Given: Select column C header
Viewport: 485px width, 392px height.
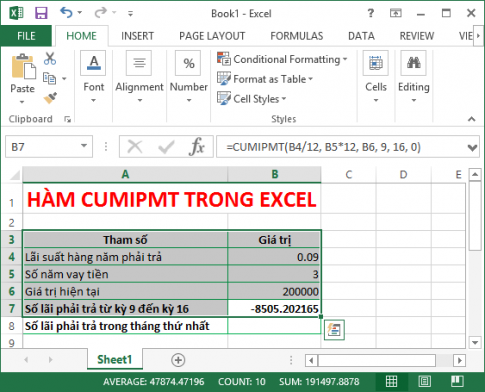Looking at the screenshot, I should 348,174.
